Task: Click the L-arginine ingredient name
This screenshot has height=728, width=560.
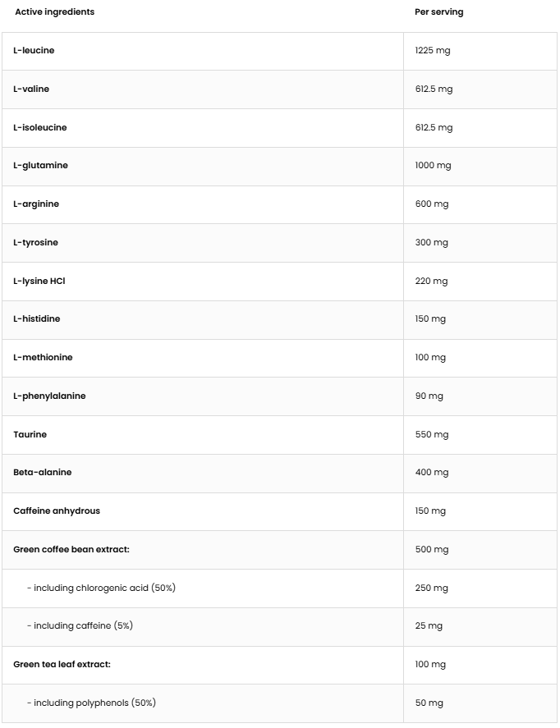Action: click(36, 204)
